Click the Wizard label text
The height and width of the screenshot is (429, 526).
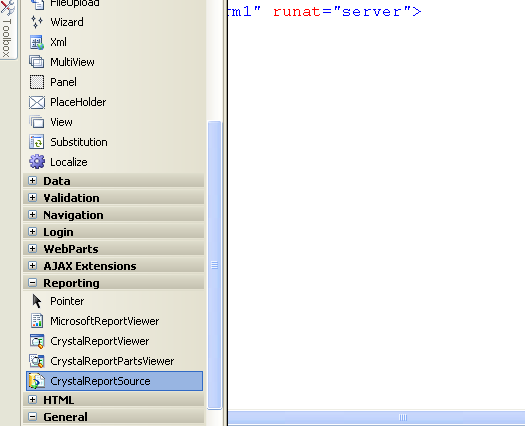[x=67, y=22]
